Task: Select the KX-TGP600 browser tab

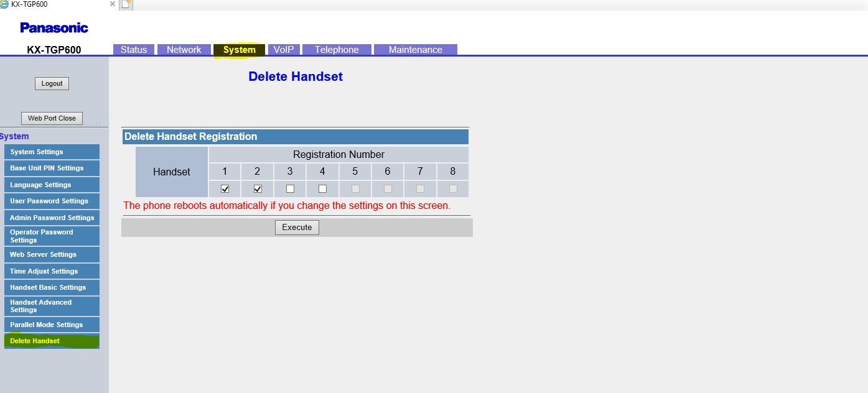Action: click(x=56, y=4)
